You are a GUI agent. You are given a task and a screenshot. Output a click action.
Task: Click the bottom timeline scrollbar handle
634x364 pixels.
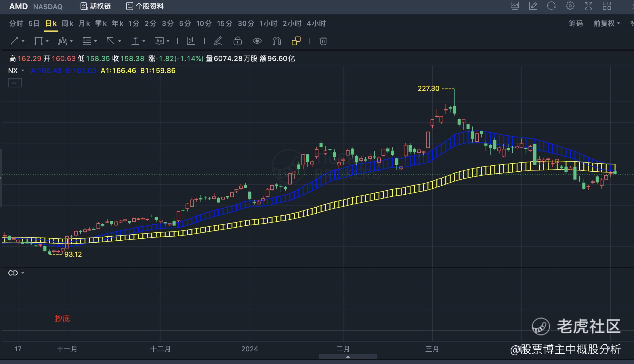pyautogui.click(x=348, y=357)
